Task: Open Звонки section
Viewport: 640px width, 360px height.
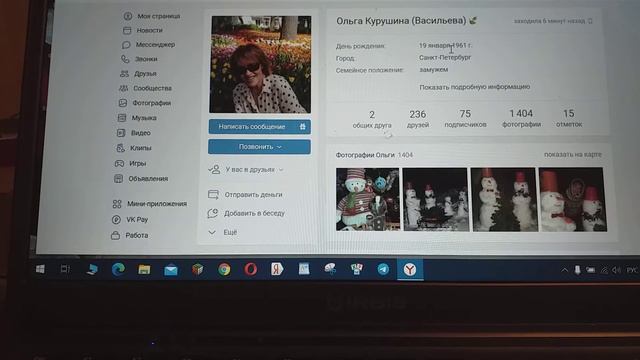Action: (139, 59)
